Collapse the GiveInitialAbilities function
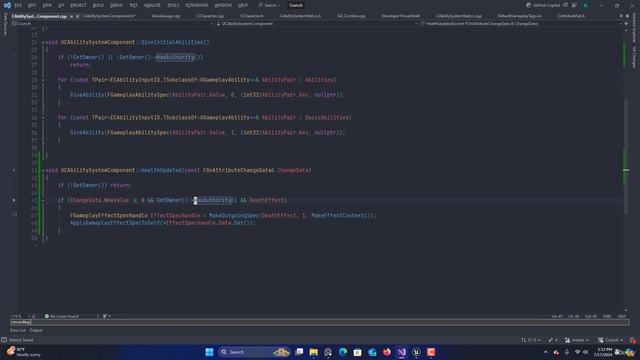Screen dimensions: 640x360 (x=43, y=42)
